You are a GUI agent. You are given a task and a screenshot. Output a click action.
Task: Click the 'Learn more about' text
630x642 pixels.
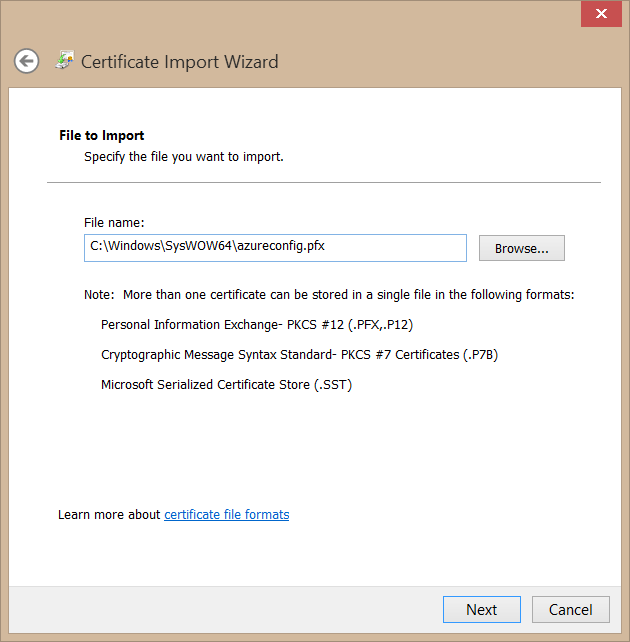[x=109, y=515]
